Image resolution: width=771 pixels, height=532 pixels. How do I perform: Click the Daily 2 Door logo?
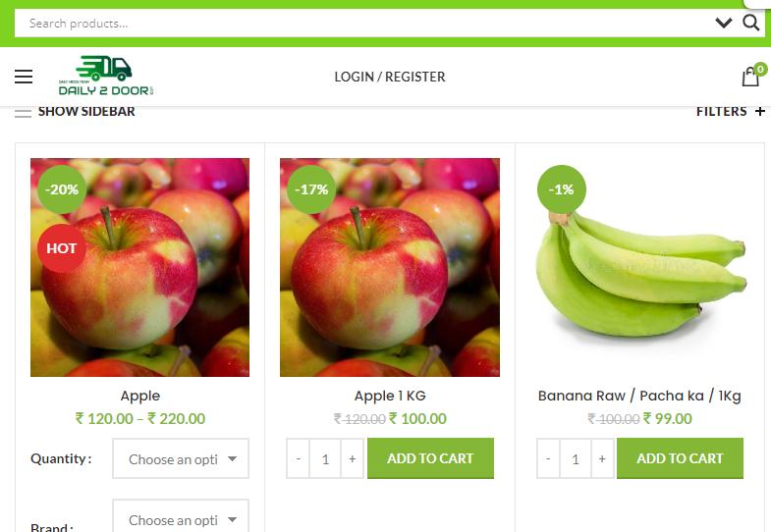[x=106, y=76]
